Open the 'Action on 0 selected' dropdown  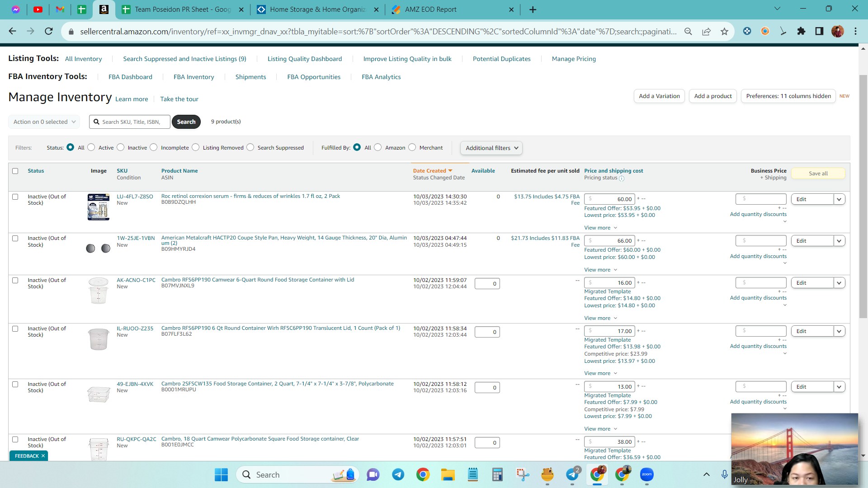44,122
